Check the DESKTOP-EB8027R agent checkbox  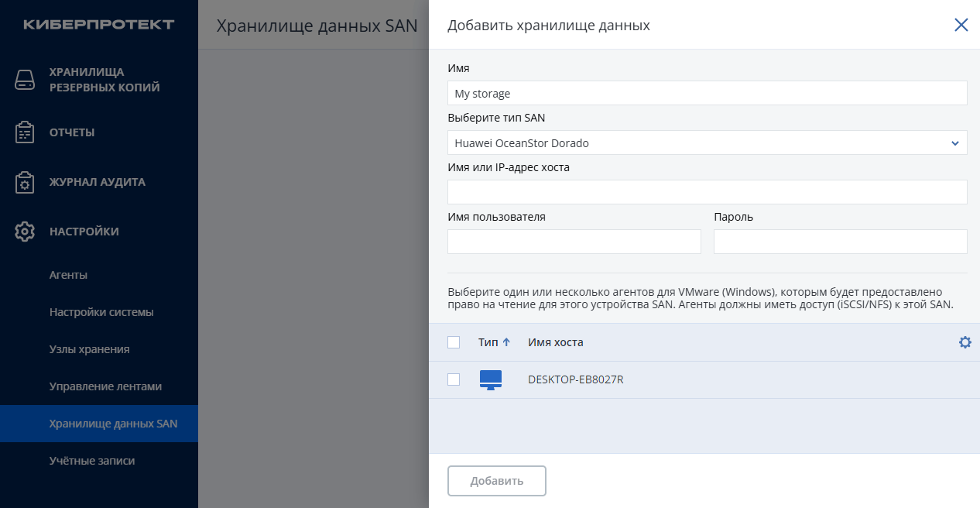point(454,379)
